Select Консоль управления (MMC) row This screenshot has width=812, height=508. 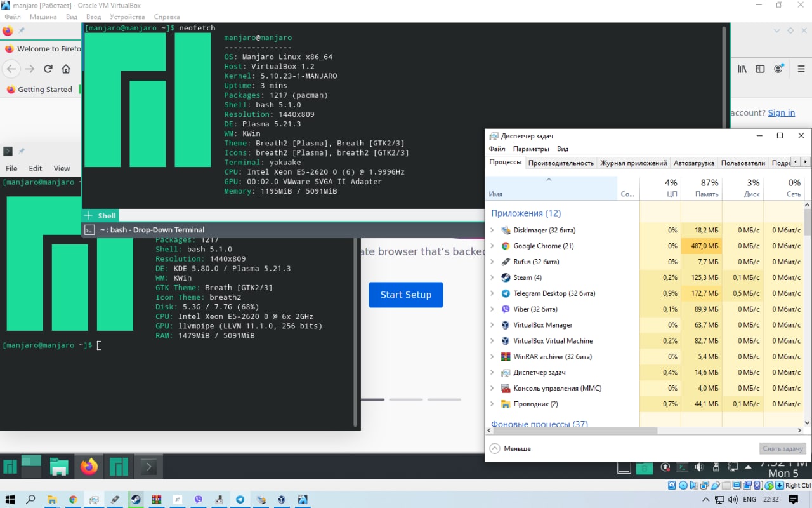click(x=644, y=388)
